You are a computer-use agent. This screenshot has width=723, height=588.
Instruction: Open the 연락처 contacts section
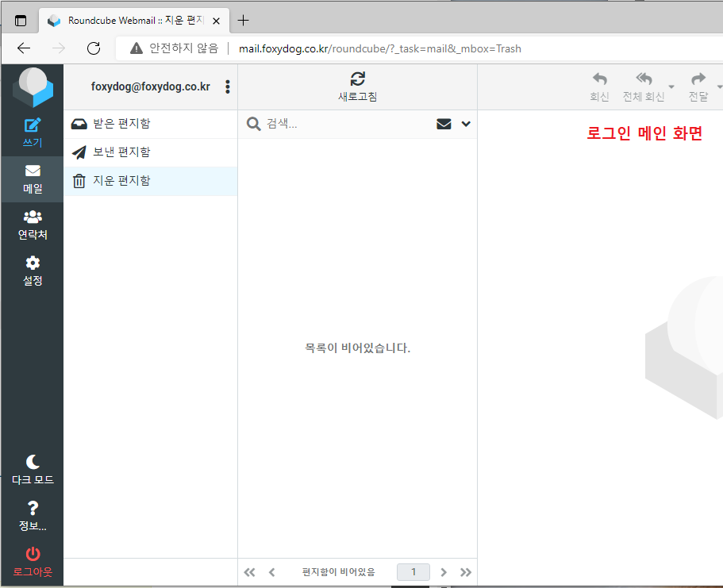click(x=33, y=225)
